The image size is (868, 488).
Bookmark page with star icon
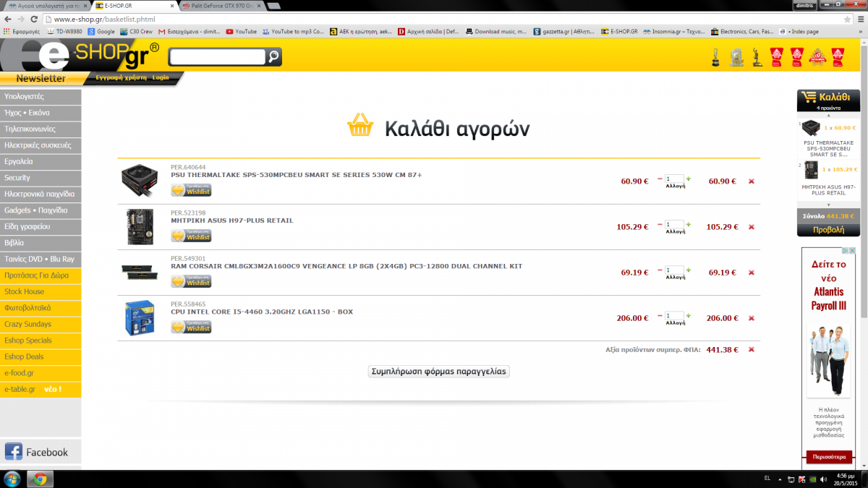coord(846,19)
